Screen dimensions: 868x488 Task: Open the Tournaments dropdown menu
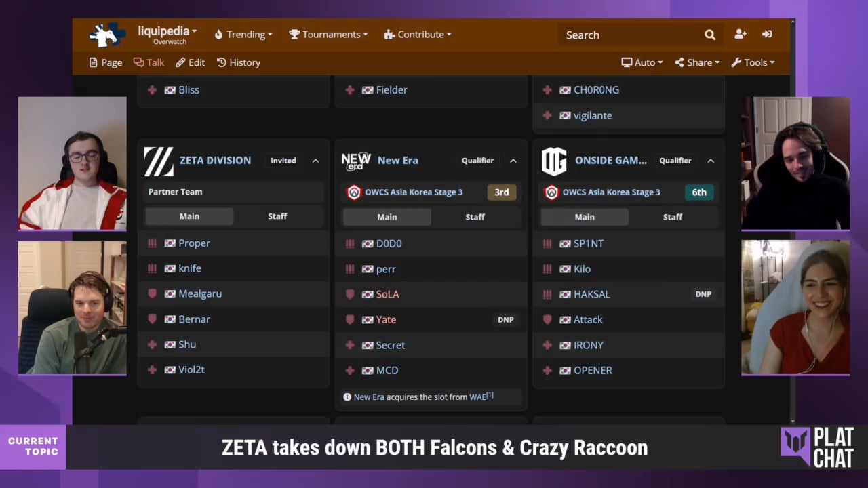point(328,35)
